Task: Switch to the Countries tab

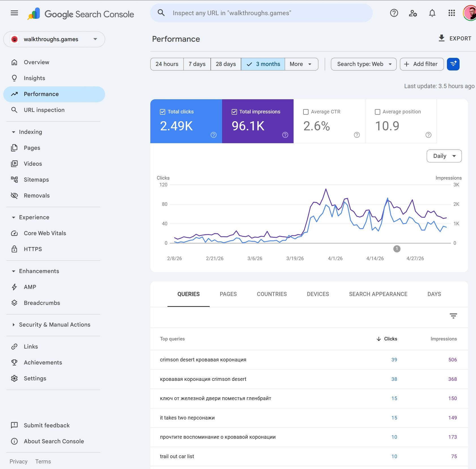Action: tap(272, 294)
